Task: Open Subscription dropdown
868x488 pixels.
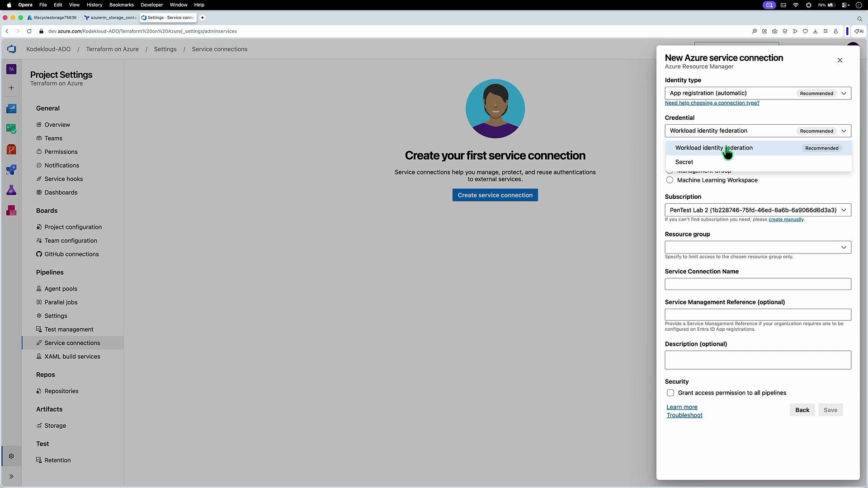Action: [758, 210]
